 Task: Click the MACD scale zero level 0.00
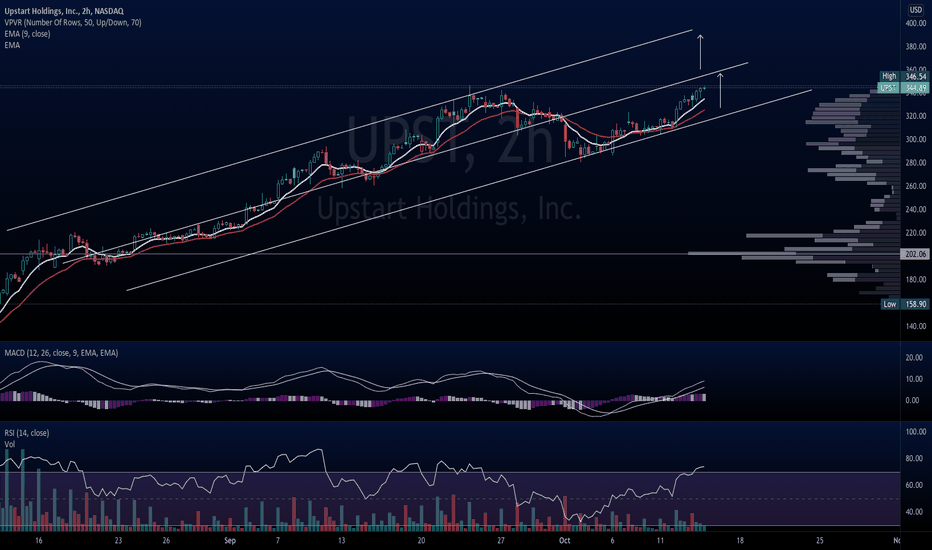(914, 401)
